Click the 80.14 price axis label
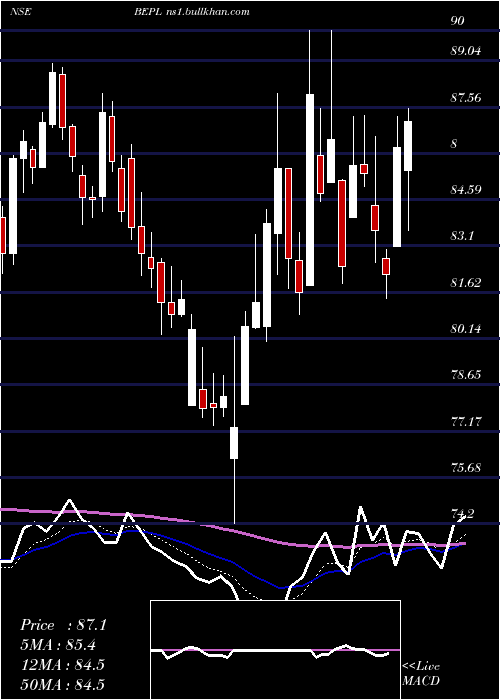Screen dimensions: 500x700 [466, 329]
